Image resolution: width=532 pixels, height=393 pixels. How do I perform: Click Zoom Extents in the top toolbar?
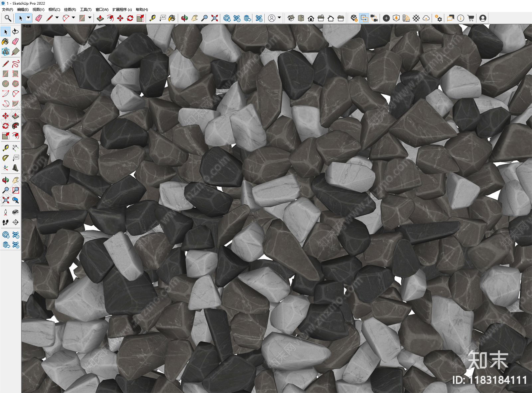(x=214, y=18)
